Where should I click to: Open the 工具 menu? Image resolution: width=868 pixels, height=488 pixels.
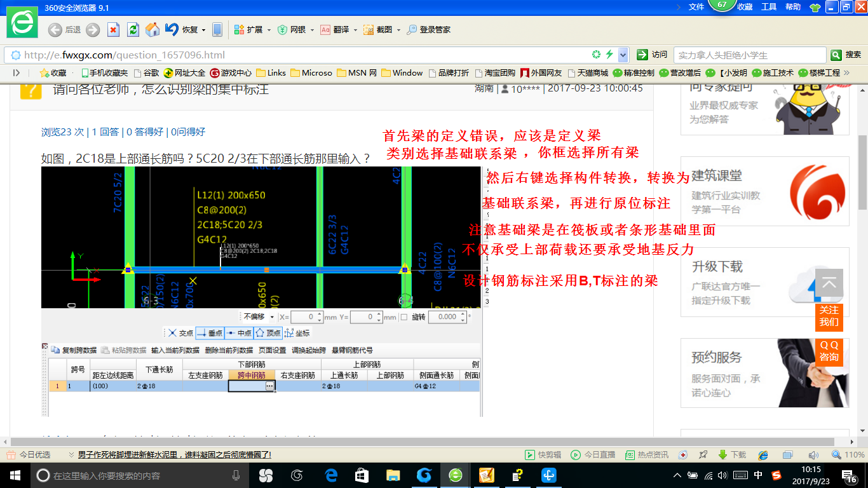coord(769,6)
